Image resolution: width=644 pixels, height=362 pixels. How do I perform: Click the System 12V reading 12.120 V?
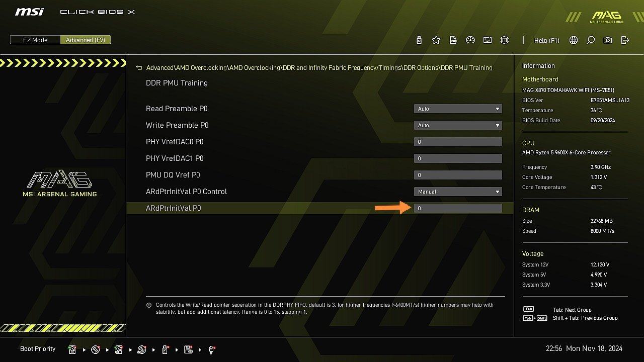click(x=600, y=265)
